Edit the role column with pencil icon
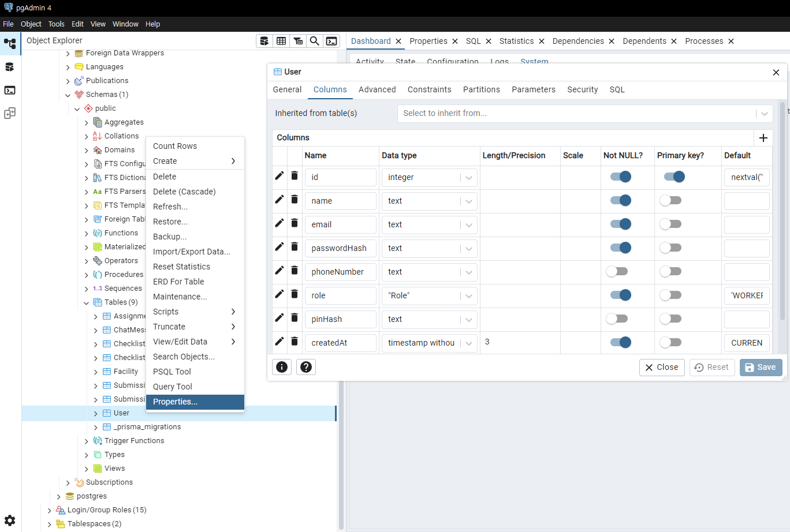This screenshot has width=790, height=532. tap(280, 294)
